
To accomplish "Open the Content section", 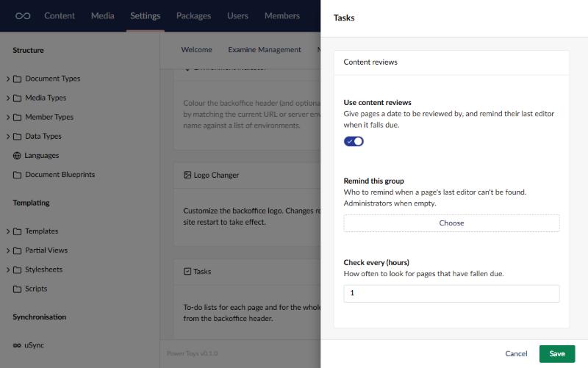I will [x=60, y=15].
